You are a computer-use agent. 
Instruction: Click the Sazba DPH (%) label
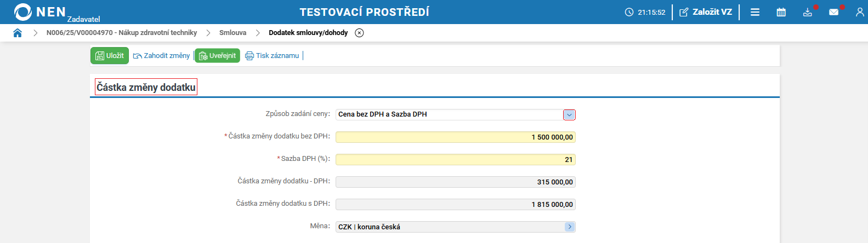pyautogui.click(x=305, y=159)
